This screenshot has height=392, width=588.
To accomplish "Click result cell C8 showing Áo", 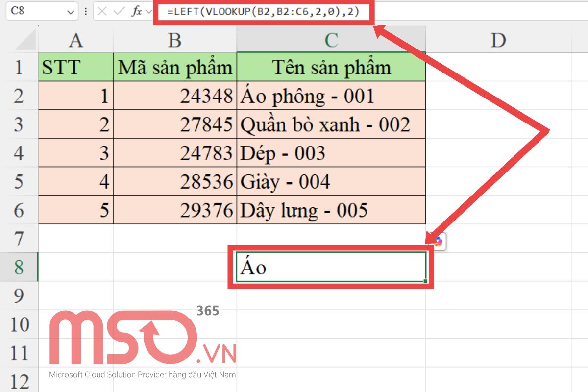I will 331,267.
